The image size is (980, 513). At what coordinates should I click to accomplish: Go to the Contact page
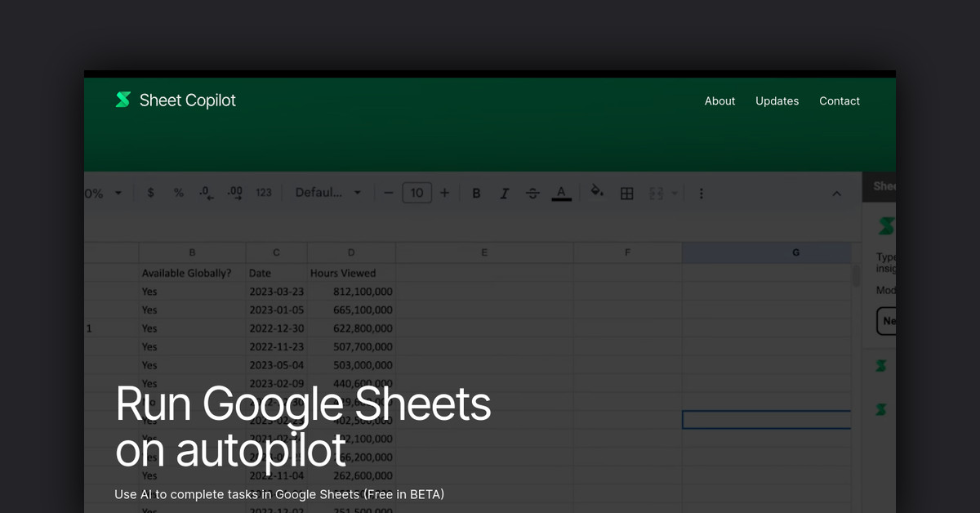840,100
